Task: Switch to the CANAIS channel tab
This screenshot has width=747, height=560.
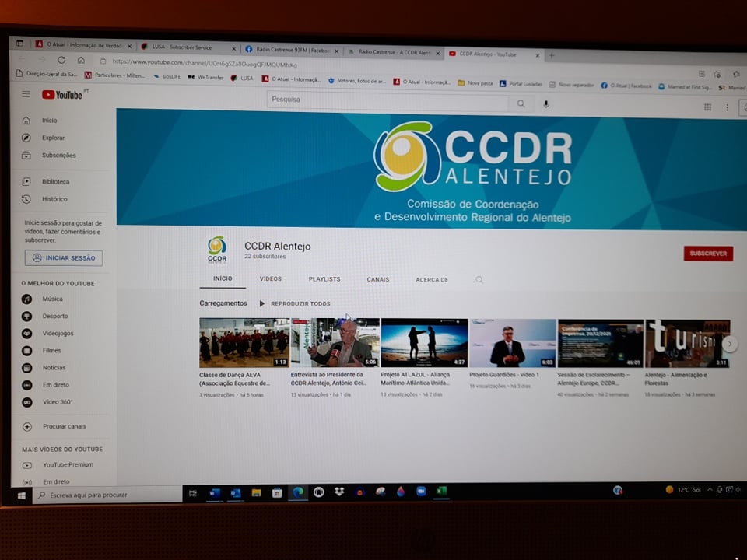Action: (x=378, y=279)
